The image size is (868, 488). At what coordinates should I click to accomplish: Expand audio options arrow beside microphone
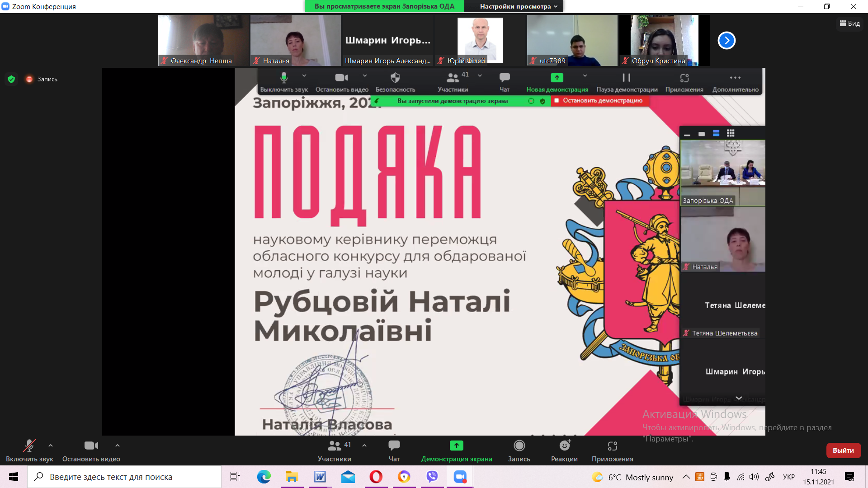pyautogui.click(x=51, y=446)
